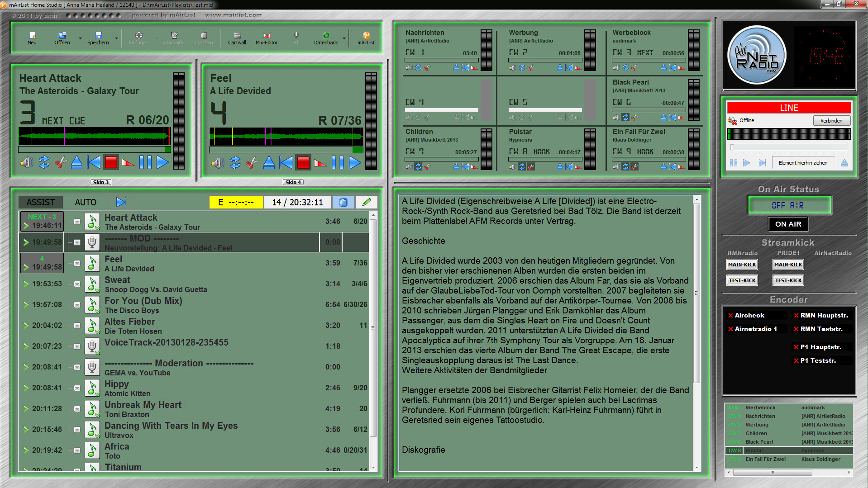
Task: Select Dancing With Tears In My Eyes item
Action: (195, 430)
